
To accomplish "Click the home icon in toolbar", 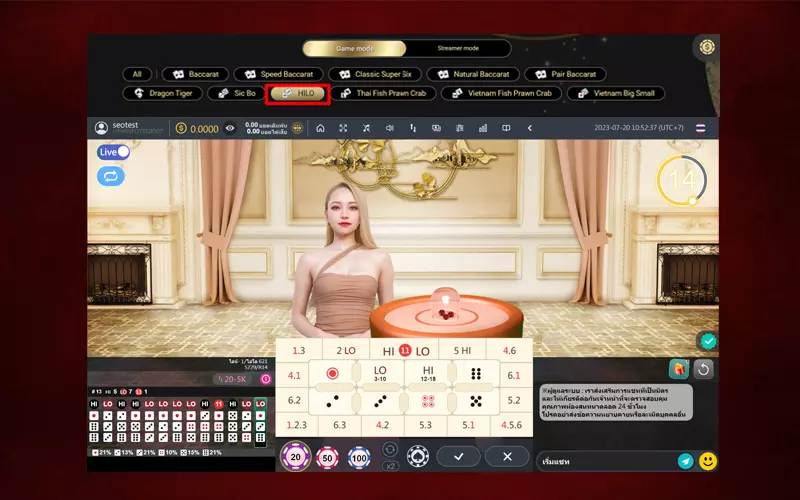I will [320, 128].
